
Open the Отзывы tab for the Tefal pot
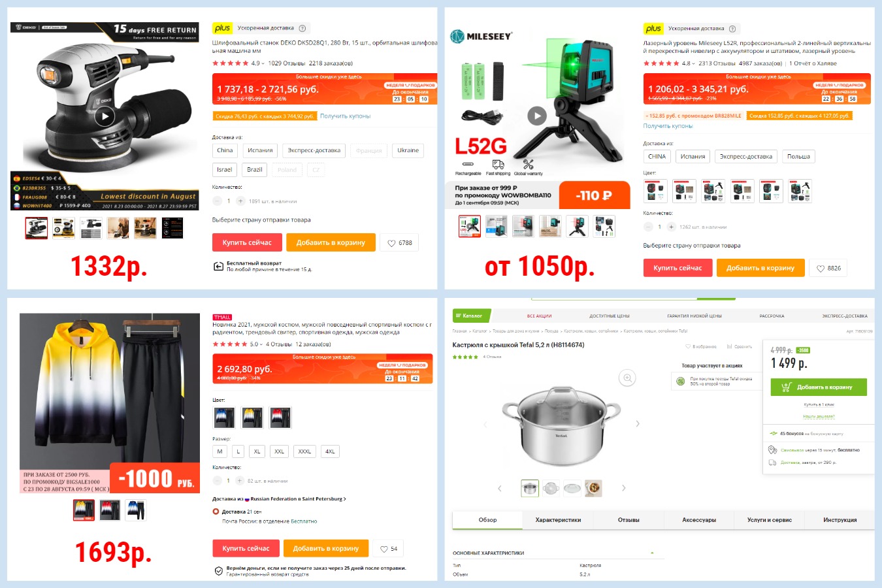(629, 520)
